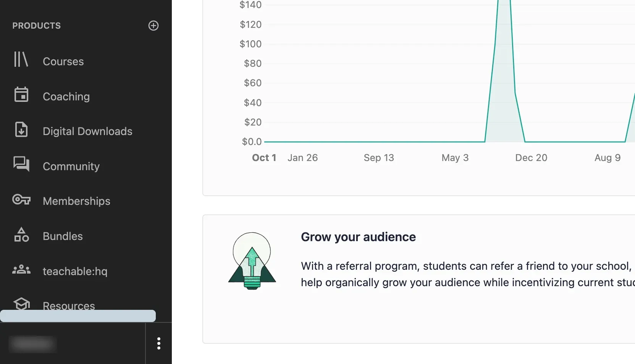Viewport: 635px width, 364px height.
Task: Click the Bundles shapes icon
Action: [21, 235]
